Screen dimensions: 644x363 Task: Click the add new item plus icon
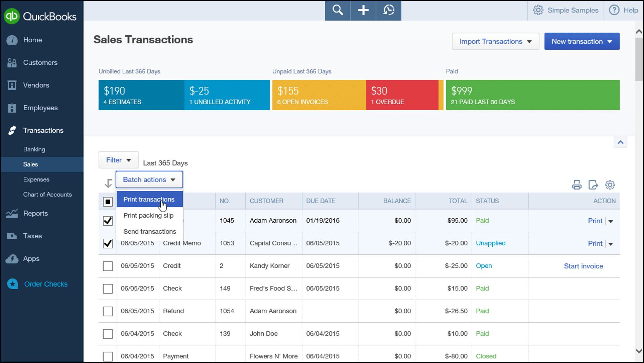[x=363, y=10]
